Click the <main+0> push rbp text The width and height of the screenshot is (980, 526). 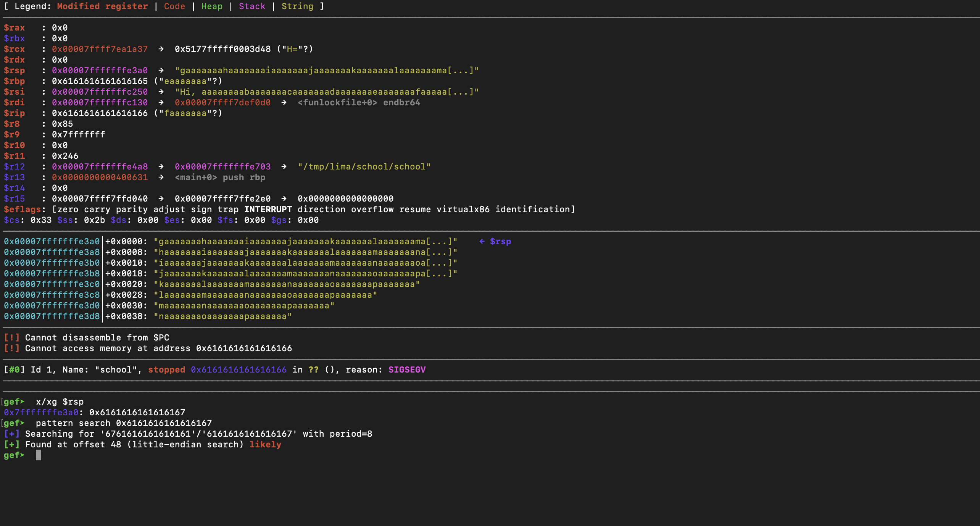(220, 177)
